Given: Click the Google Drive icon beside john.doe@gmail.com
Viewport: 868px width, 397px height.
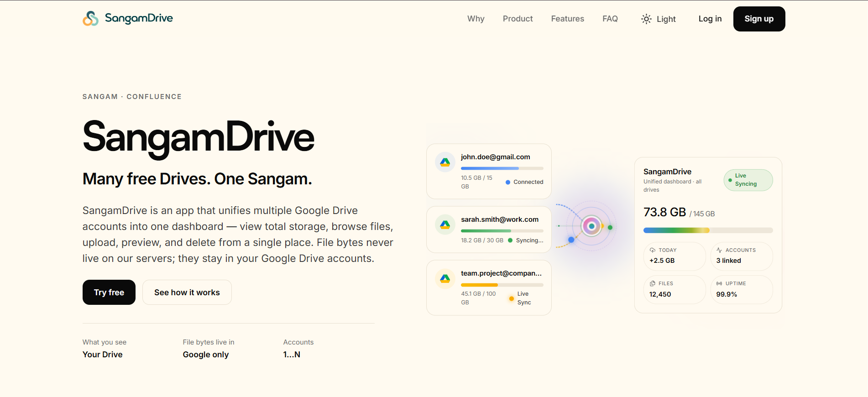Looking at the screenshot, I should coord(445,162).
